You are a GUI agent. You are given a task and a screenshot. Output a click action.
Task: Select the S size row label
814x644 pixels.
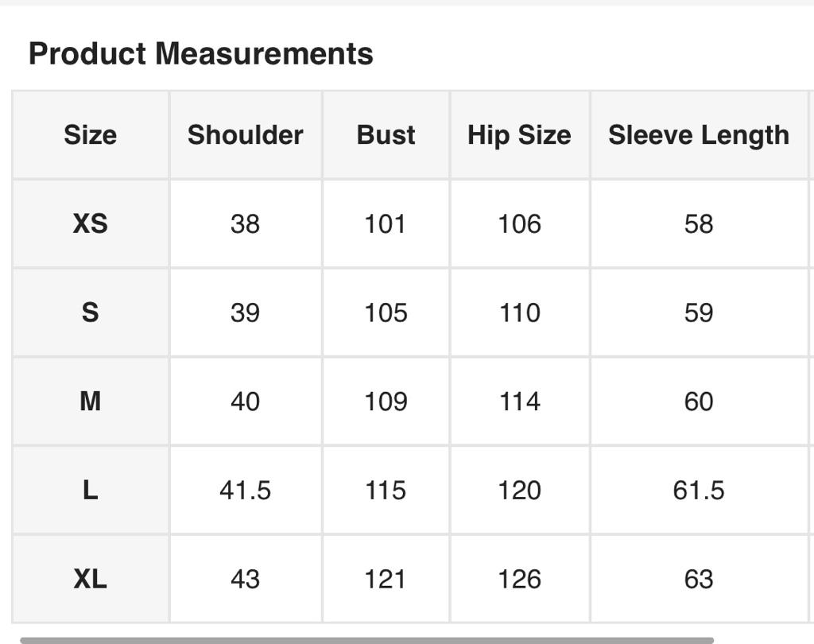pos(91,313)
